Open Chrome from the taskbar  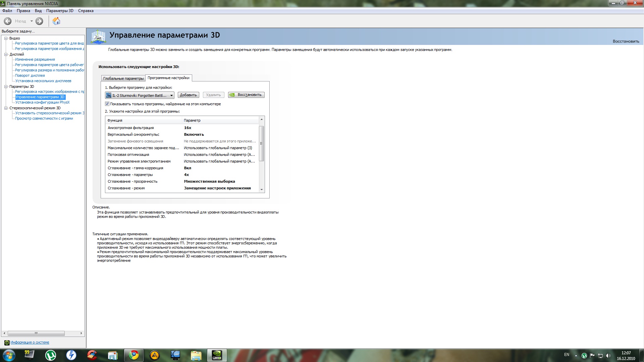tap(134, 355)
